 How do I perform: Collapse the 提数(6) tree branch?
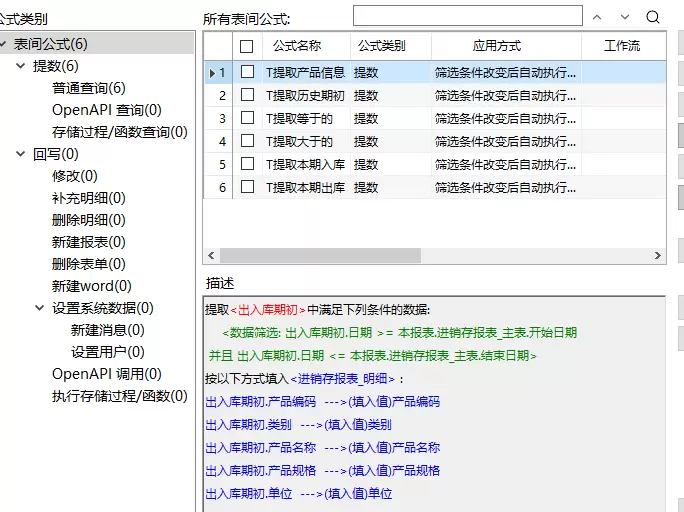22,66
